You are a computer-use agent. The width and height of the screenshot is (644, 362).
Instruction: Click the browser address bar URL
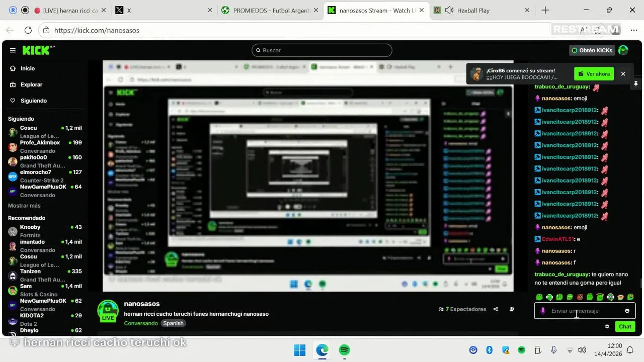pos(97,30)
